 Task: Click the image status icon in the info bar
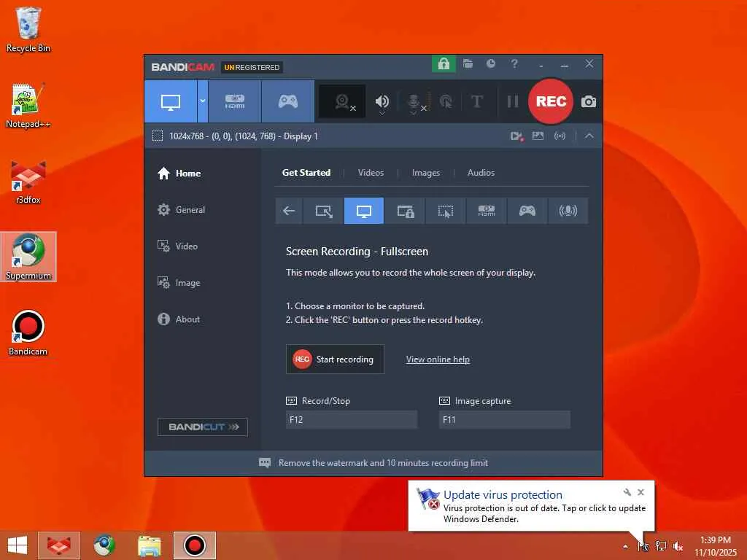point(538,136)
